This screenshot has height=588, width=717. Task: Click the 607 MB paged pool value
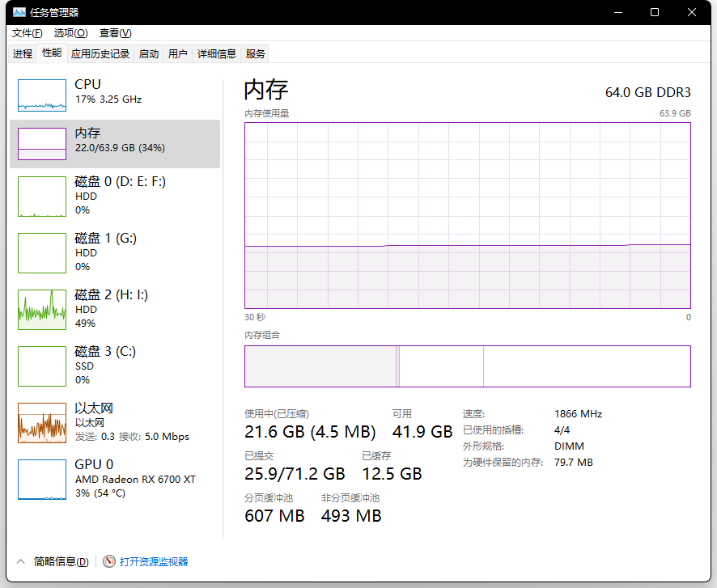(274, 516)
